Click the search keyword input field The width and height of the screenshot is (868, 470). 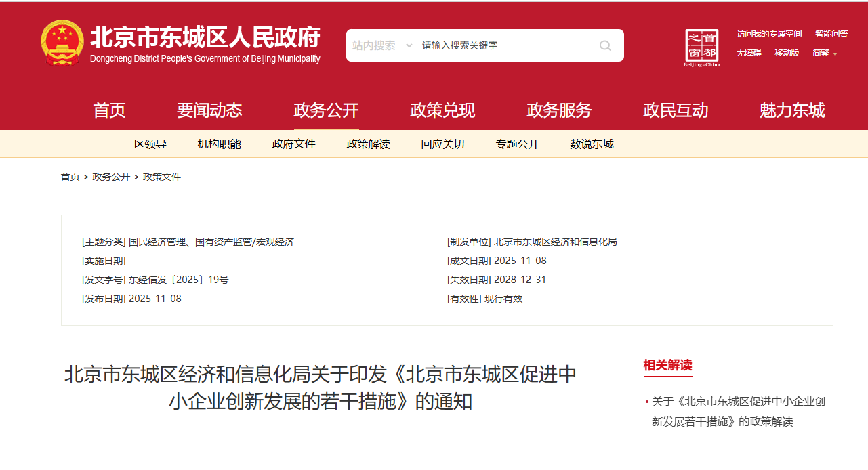[501, 45]
